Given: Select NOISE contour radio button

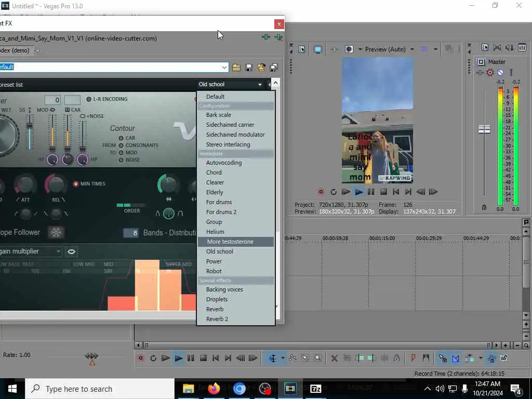Looking at the screenshot, I should point(121,160).
